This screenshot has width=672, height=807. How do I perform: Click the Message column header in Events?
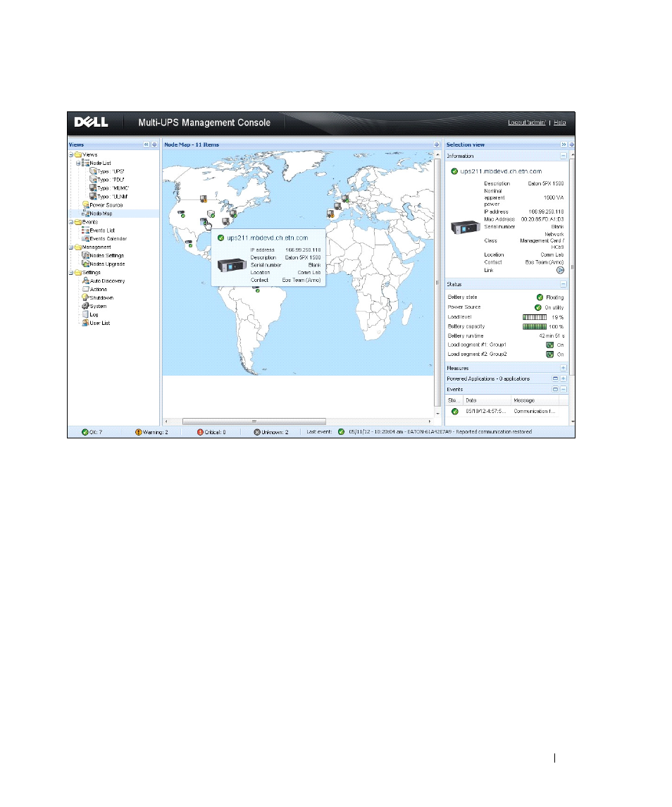[535, 400]
